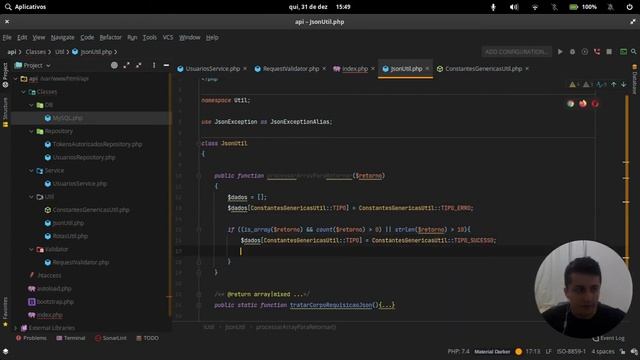Click ADD CONFIGURATION button

[516, 52]
